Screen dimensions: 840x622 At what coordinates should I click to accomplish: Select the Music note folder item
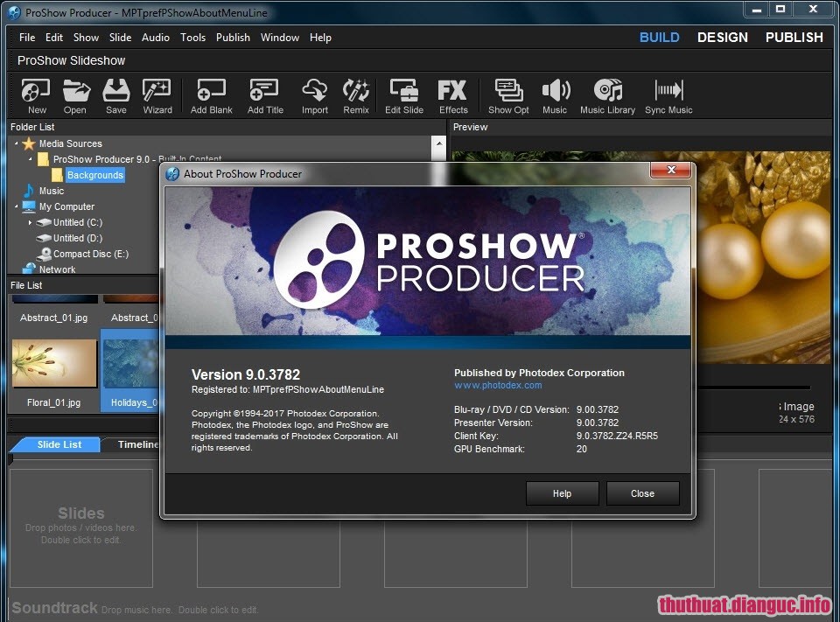[29, 191]
